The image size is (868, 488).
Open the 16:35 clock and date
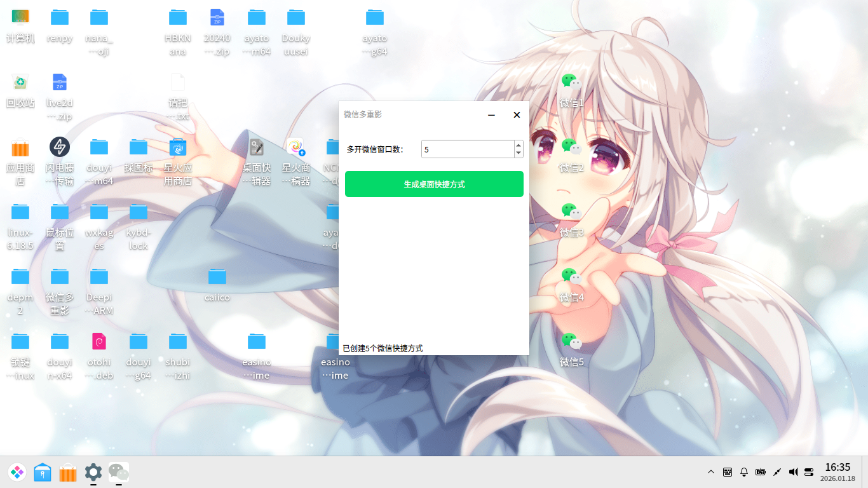(x=837, y=472)
